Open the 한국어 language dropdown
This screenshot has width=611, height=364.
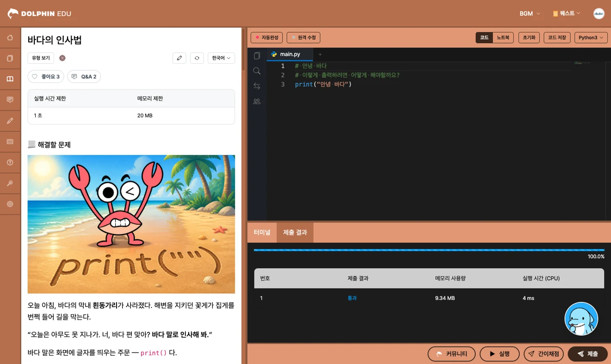pyautogui.click(x=221, y=58)
